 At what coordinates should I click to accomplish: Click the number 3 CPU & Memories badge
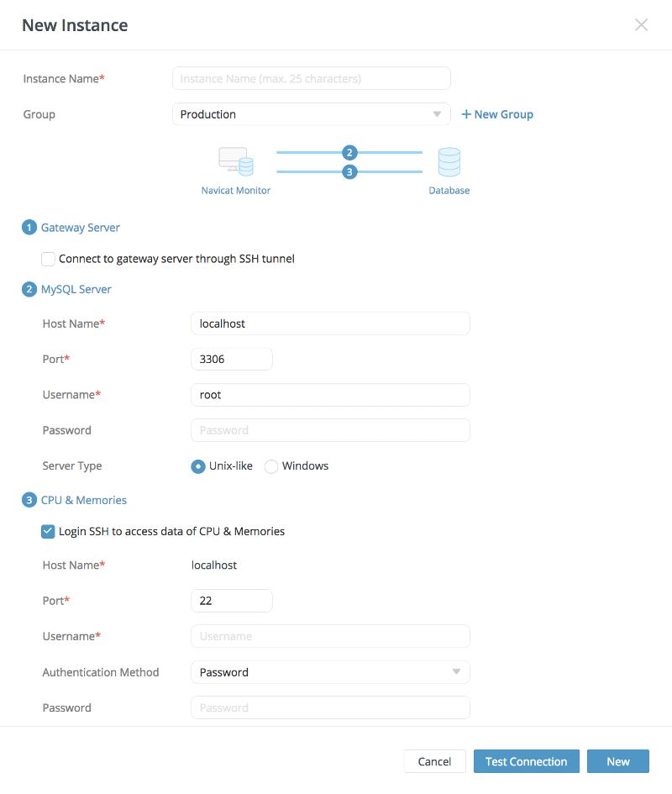coord(29,500)
